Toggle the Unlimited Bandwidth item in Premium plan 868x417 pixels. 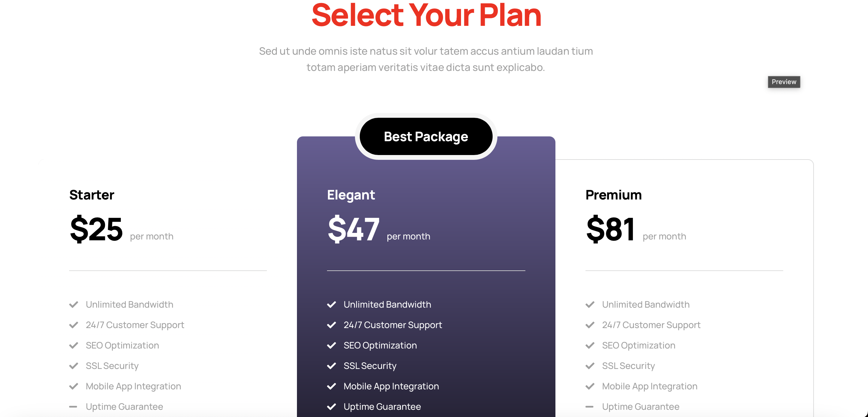(x=645, y=305)
